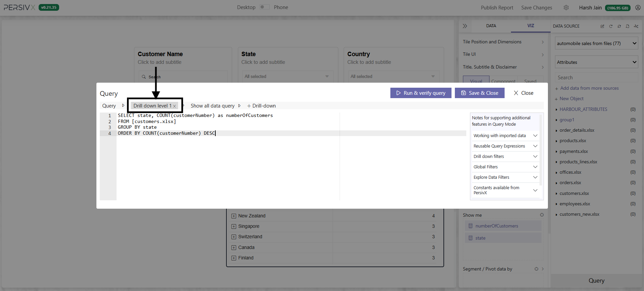Image resolution: width=644 pixels, height=291 pixels.
Task: Expand the customers.xlsx tree item
Action: pyautogui.click(x=574, y=194)
